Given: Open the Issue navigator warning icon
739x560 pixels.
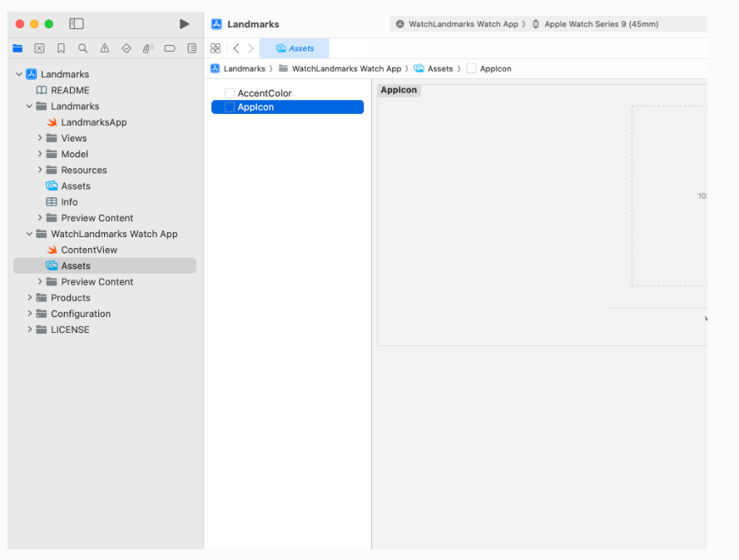Looking at the screenshot, I should click(x=105, y=48).
